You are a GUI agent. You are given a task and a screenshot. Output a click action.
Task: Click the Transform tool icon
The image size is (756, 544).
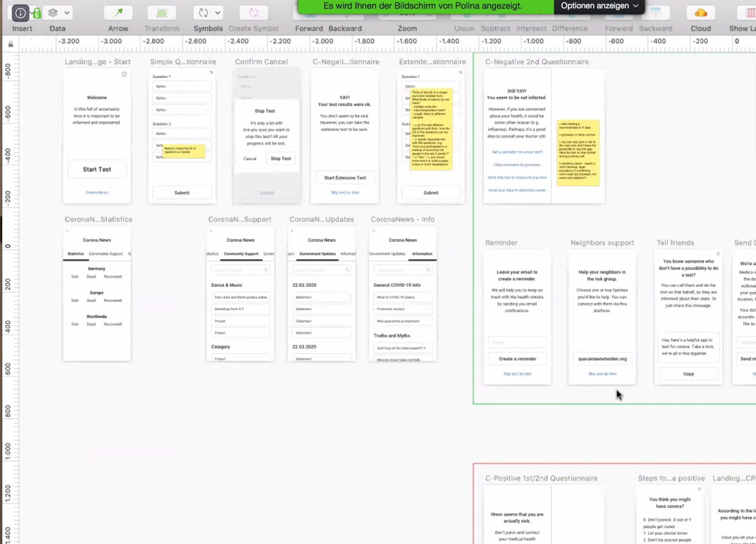(162, 13)
